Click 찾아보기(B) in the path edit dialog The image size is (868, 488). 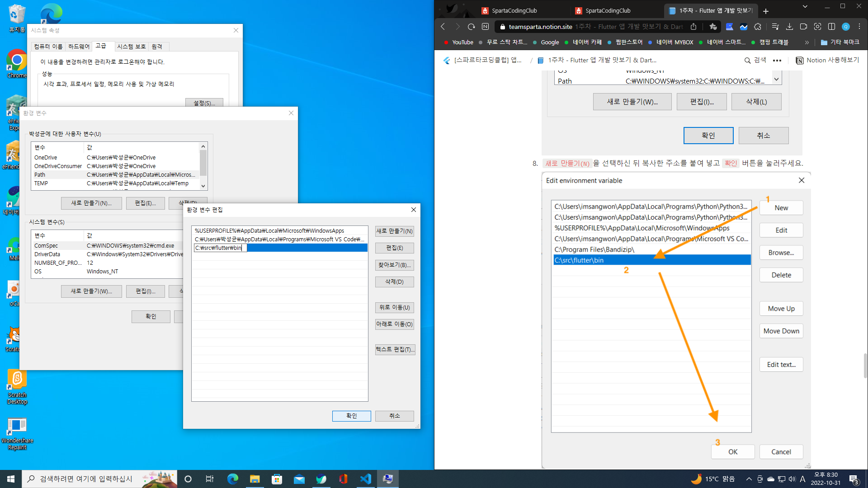pos(395,265)
